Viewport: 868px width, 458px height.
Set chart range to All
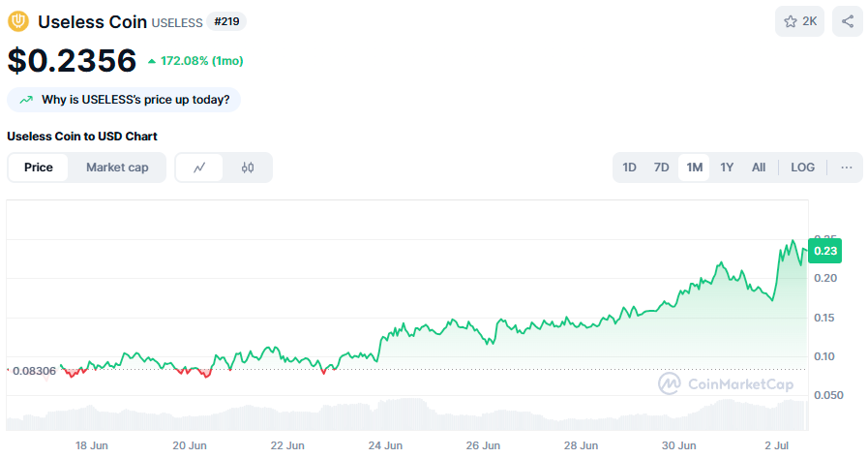point(759,168)
